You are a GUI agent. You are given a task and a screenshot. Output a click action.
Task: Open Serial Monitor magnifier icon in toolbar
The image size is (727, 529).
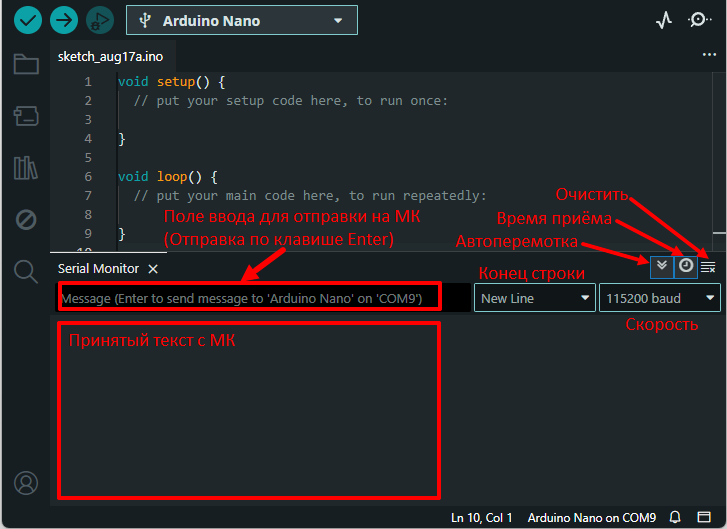click(x=699, y=20)
